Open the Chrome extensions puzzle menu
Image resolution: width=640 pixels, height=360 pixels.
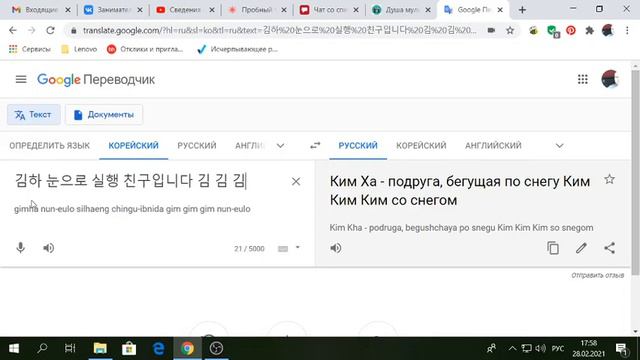click(x=589, y=30)
